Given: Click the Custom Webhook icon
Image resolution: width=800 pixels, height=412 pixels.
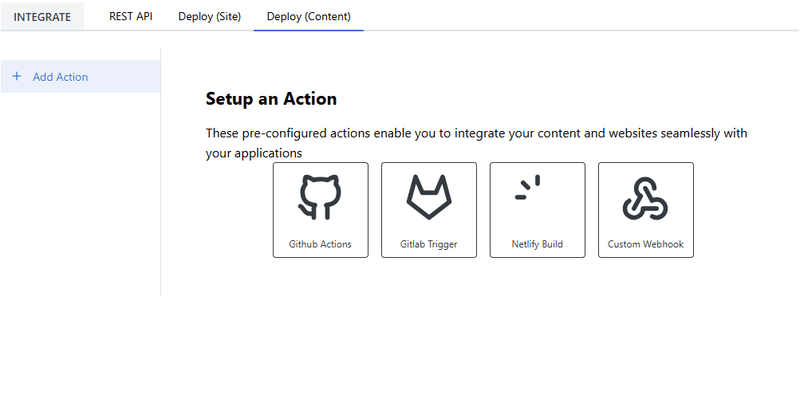Looking at the screenshot, I should click(645, 198).
